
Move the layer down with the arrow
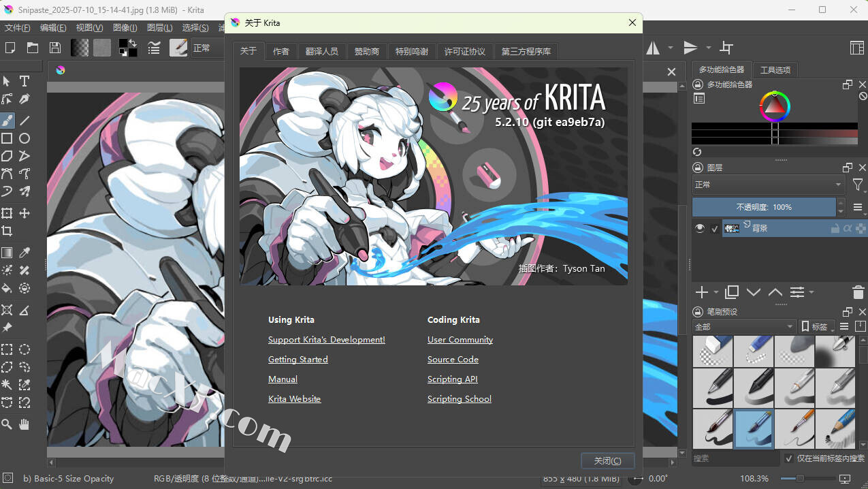pyautogui.click(x=754, y=292)
